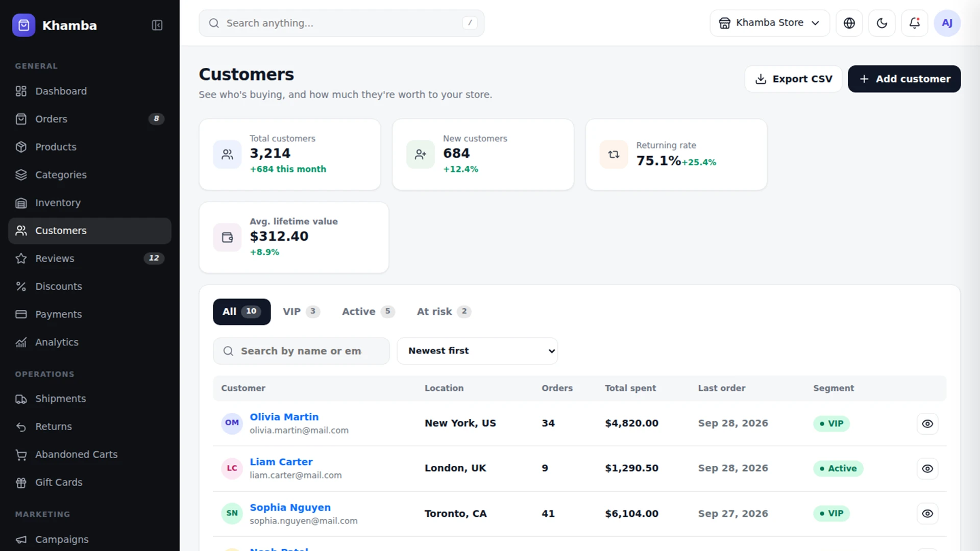Image resolution: width=980 pixels, height=551 pixels.
Task: View Liam Carter's details eye icon
Action: (x=927, y=468)
